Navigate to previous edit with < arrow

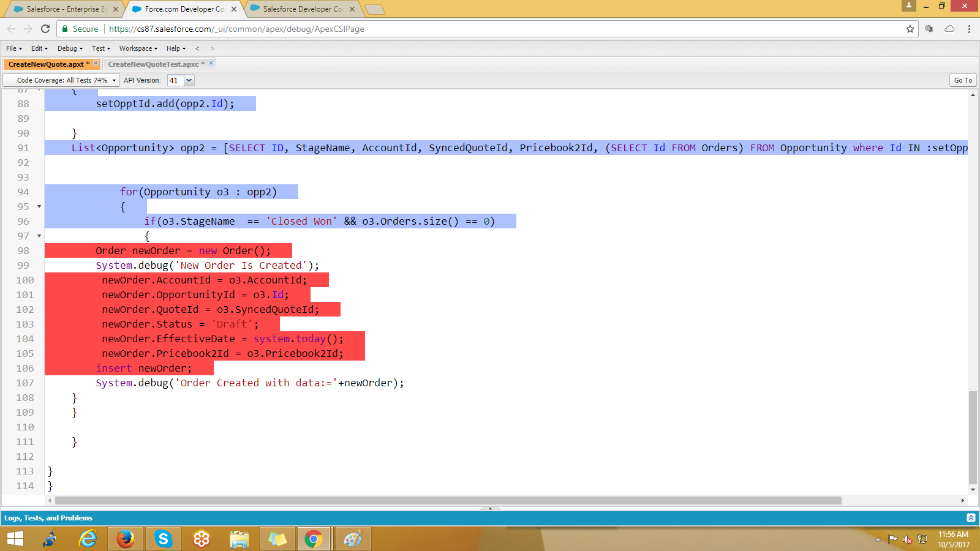[197, 48]
